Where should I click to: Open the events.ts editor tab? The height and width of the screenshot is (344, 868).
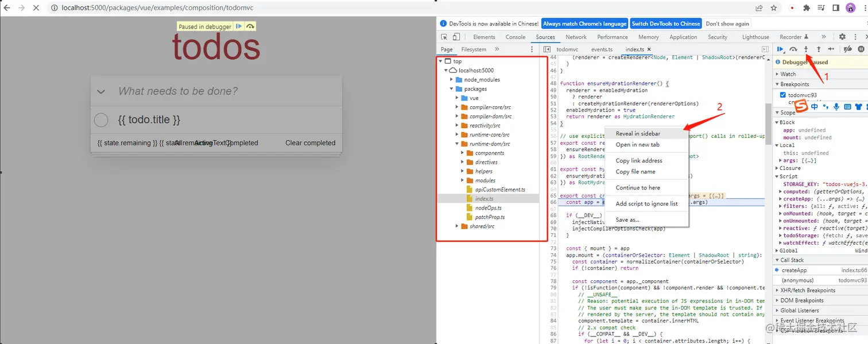point(602,49)
